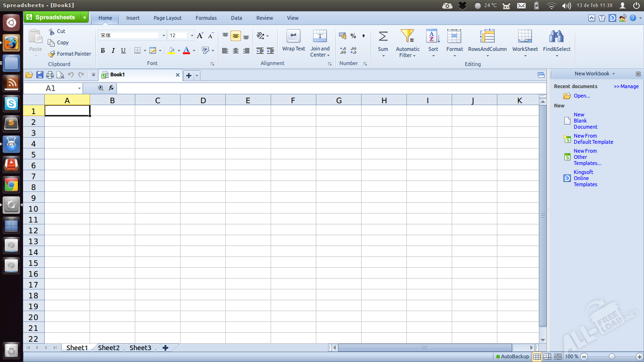Open the Automatic Filter funnel tool
Image resolution: width=644 pixels, height=362 pixels.
coord(407,37)
